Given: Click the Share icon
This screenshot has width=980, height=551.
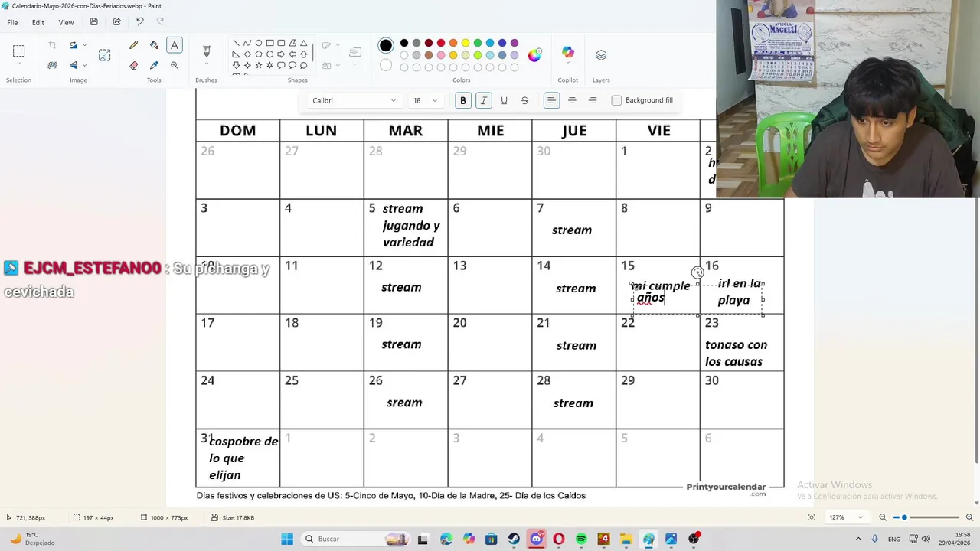Looking at the screenshot, I should pyautogui.click(x=116, y=22).
